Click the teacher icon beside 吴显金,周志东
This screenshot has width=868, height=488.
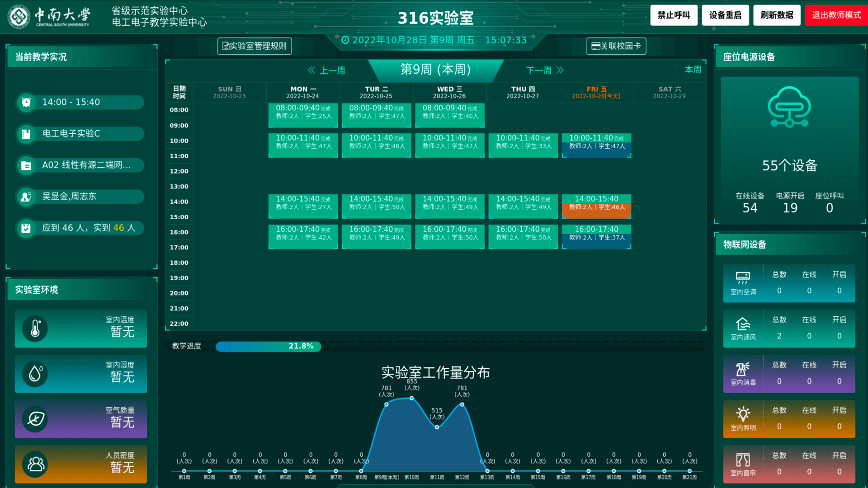point(26,197)
